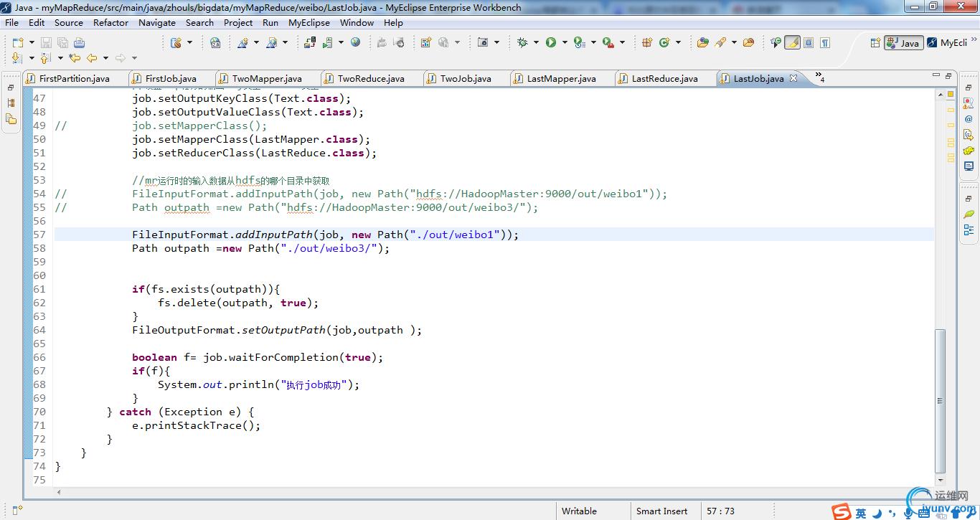
Task: Click the Previous Annotation up-arrow icon
Action: (45, 58)
